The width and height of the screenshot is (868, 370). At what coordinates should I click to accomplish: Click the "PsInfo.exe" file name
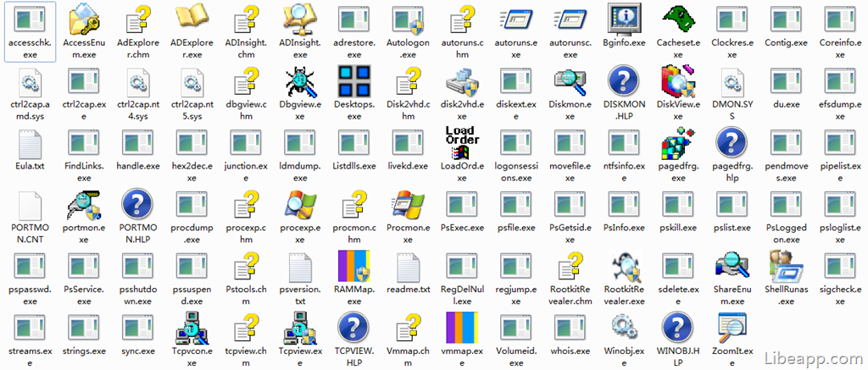tap(624, 228)
